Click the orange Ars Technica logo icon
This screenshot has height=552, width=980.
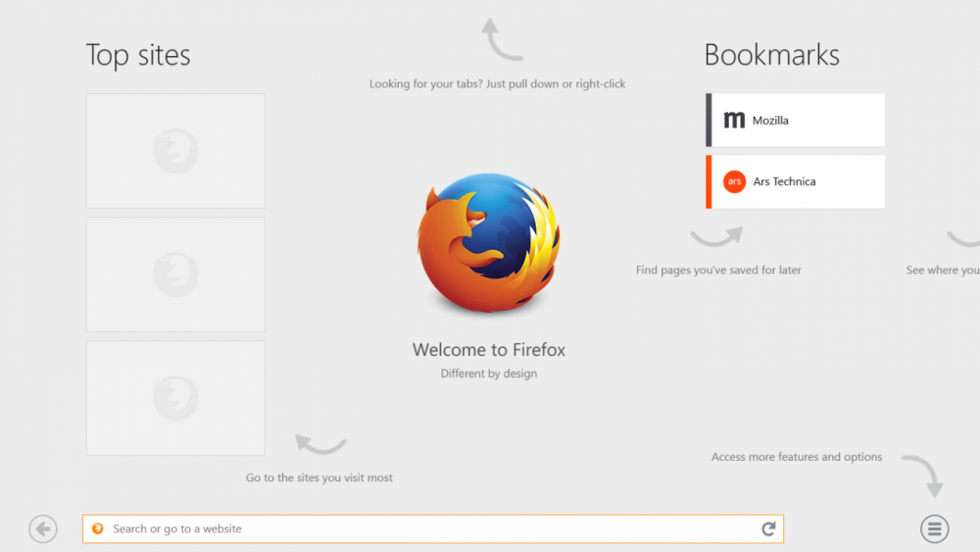point(734,181)
